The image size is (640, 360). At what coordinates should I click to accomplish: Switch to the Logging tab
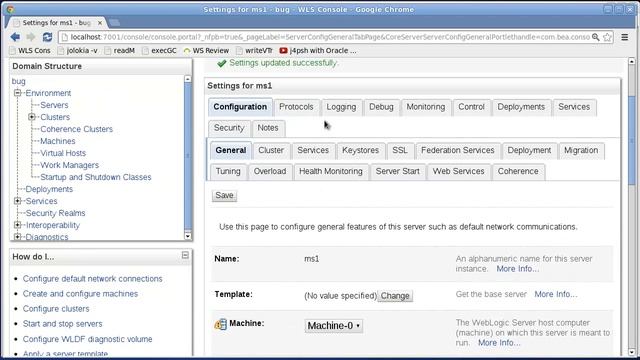[x=341, y=107]
